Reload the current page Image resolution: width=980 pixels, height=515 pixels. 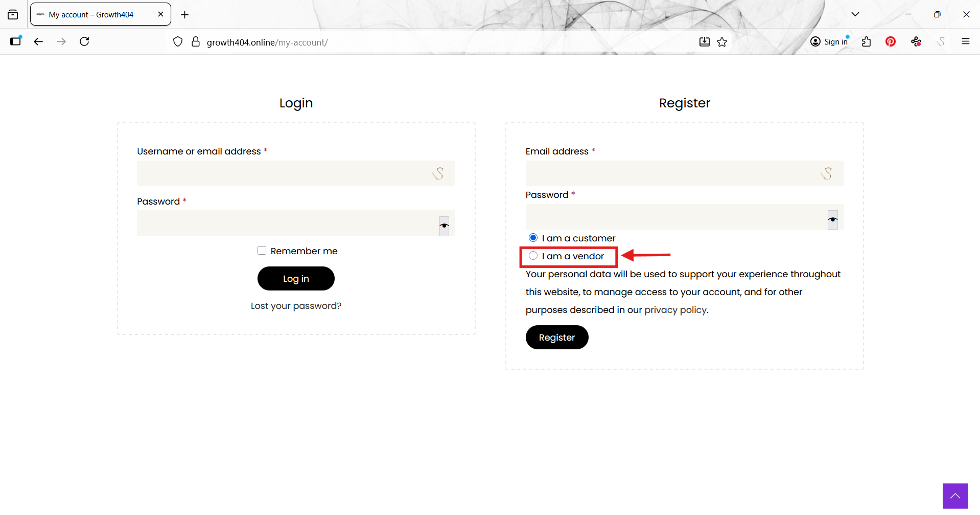(84, 41)
